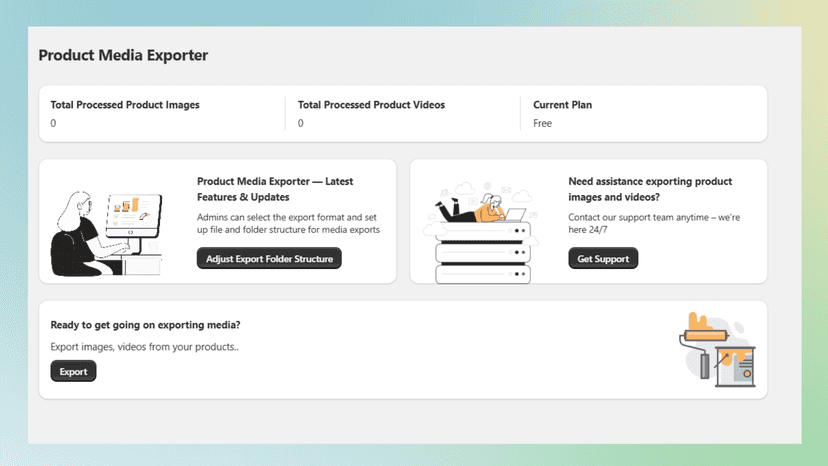
Task: Click Total Processed Product Images label
Action: click(x=125, y=105)
